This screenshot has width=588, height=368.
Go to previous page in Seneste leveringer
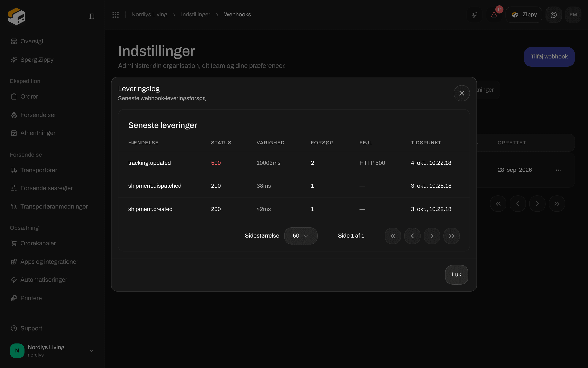click(x=412, y=236)
